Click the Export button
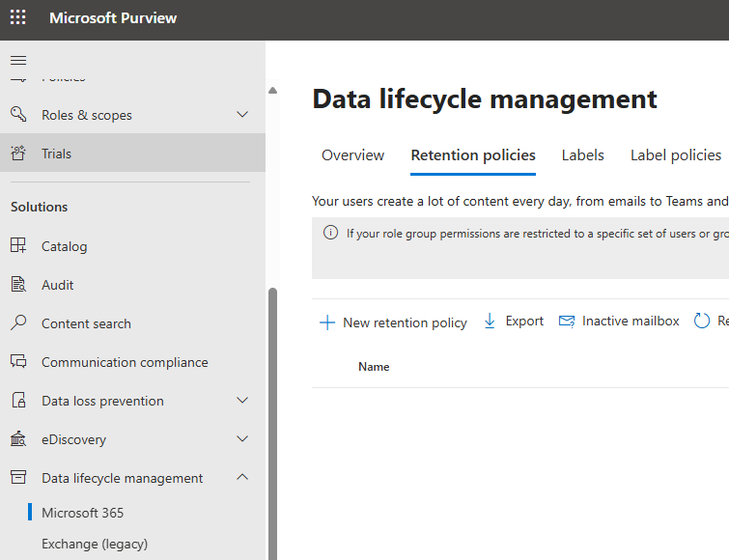The image size is (729, 560). (514, 322)
